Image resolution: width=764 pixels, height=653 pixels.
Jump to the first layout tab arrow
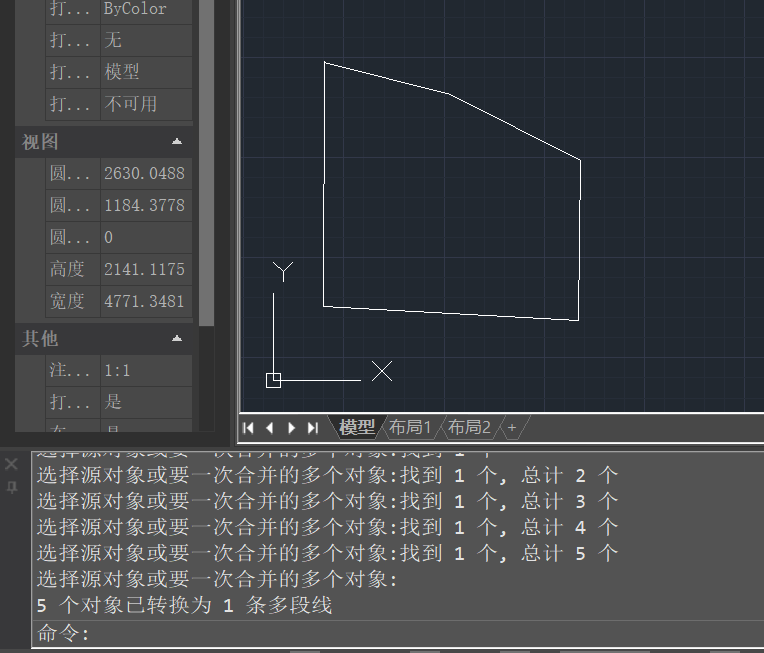click(x=249, y=428)
